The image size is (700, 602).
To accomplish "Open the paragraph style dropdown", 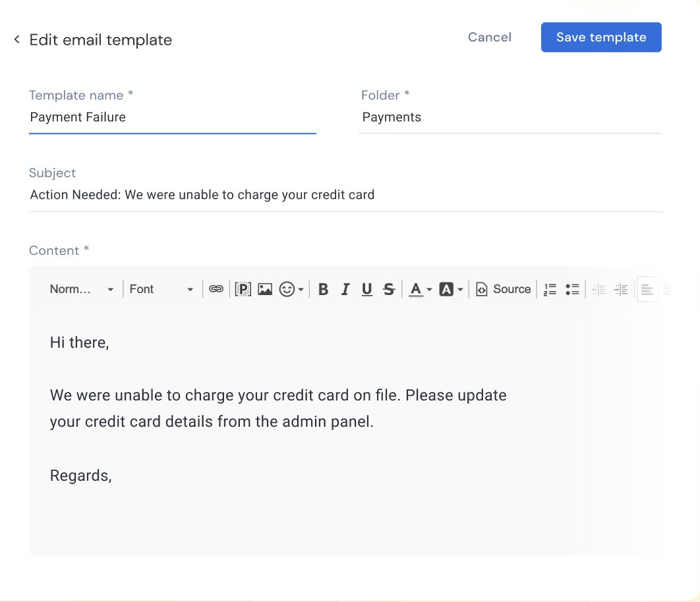I will pos(80,288).
